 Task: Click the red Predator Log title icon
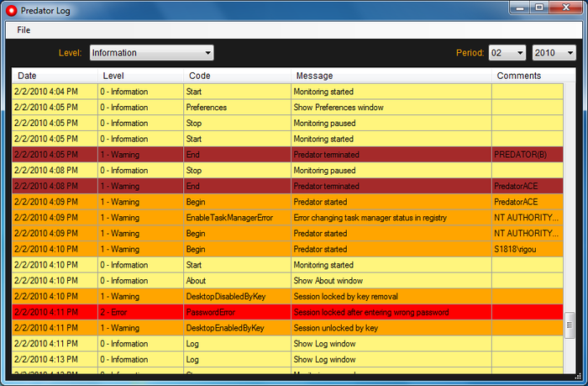[11, 11]
